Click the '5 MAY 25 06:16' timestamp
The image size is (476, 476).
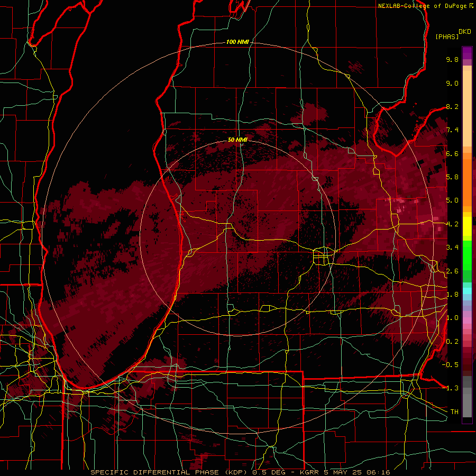coord(357,472)
